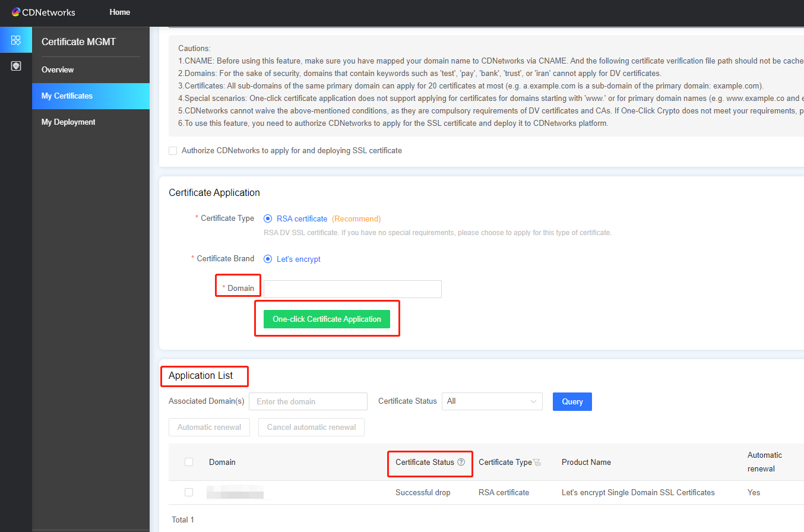Go to Home in the top bar

click(120, 12)
